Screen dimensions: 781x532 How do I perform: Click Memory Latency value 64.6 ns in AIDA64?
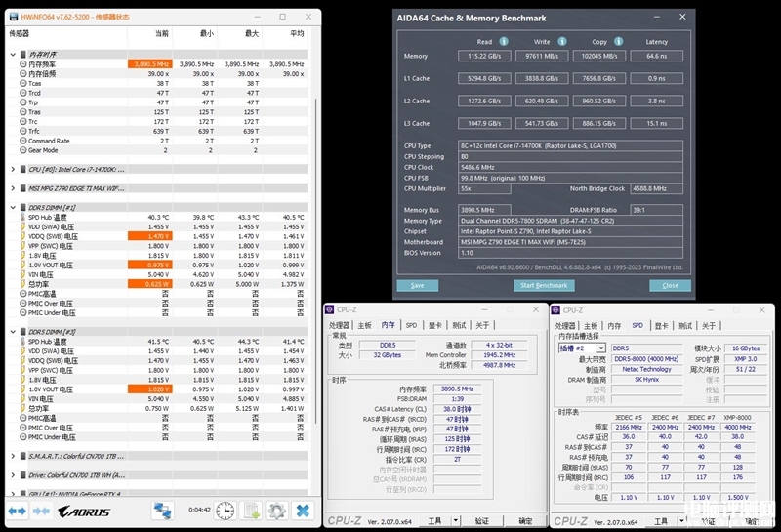click(656, 56)
